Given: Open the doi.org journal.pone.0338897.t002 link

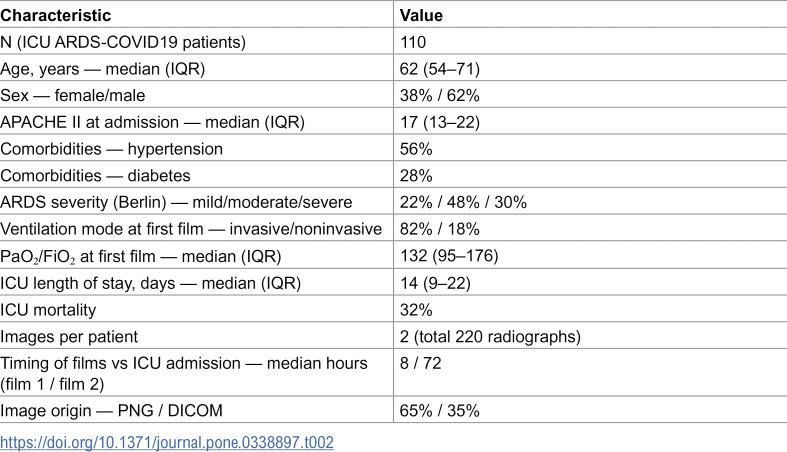Looking at the screenshot, I should pos(167,442).
